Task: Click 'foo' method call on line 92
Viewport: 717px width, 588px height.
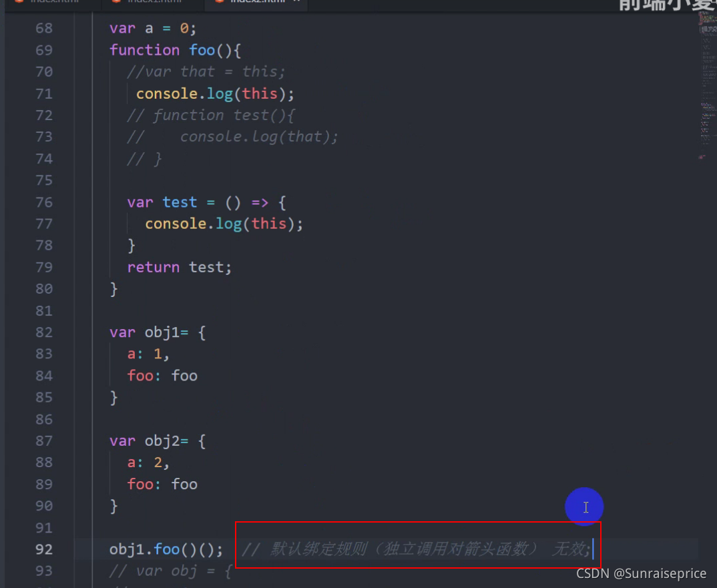Action: point(166,549)
